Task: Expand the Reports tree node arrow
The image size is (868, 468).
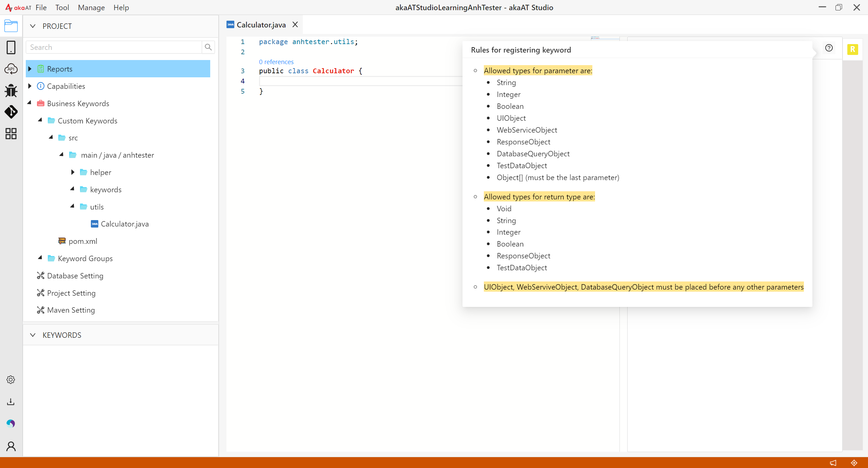Action: point(30,69)
